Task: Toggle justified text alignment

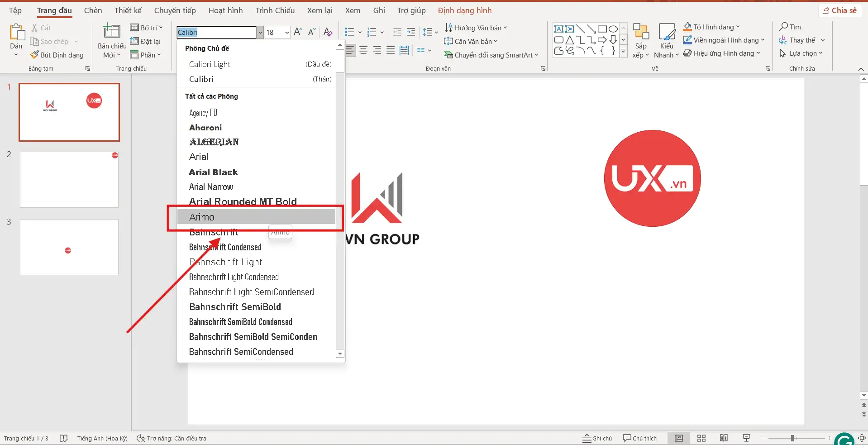Action: pyautogui.click(x=391, y=50)
